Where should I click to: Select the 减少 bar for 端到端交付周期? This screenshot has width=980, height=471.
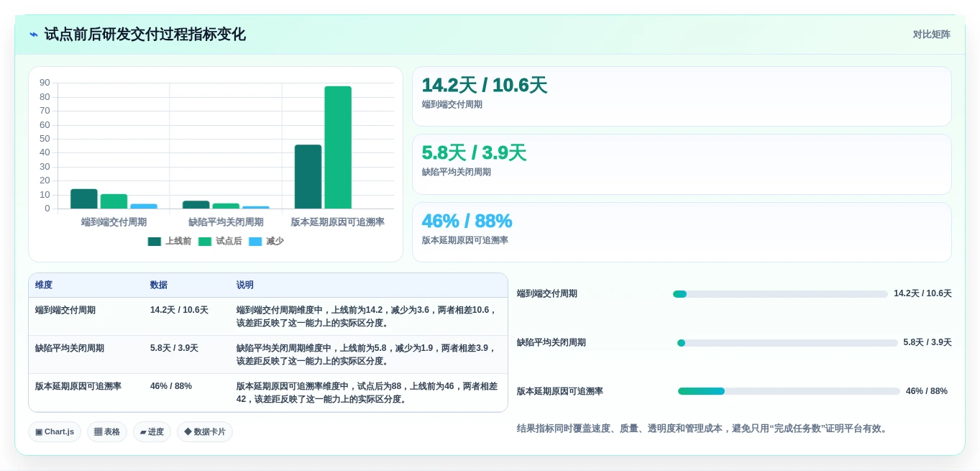pos(144,206)
